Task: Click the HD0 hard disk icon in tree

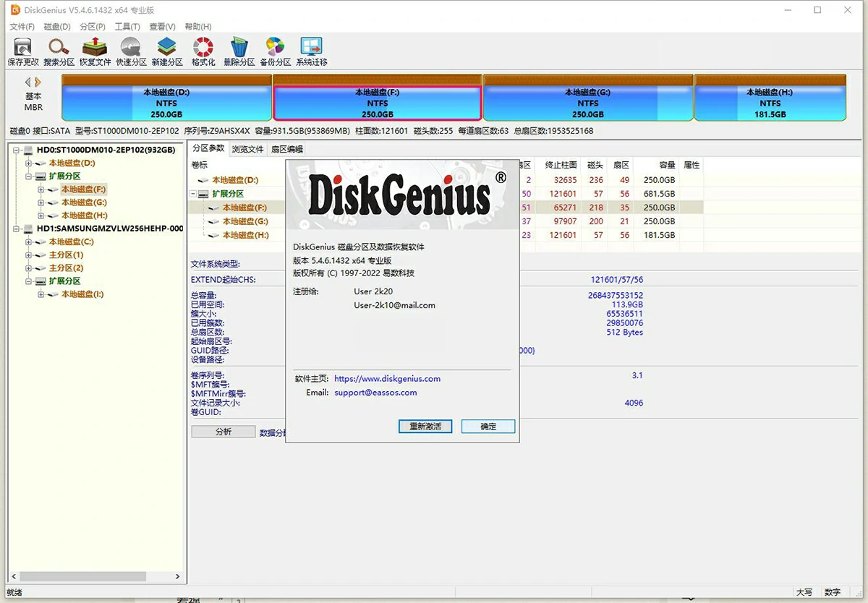Action: [x=28, y=150]
